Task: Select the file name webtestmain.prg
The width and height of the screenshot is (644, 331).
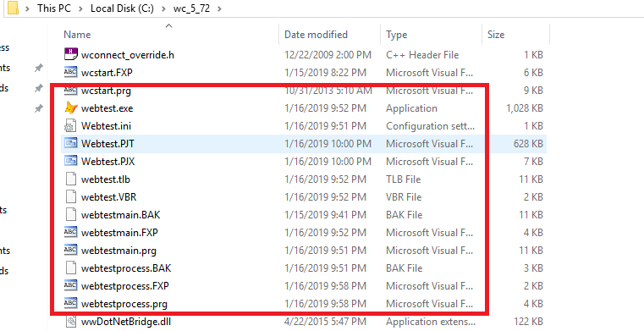Action: coord(118,250)
